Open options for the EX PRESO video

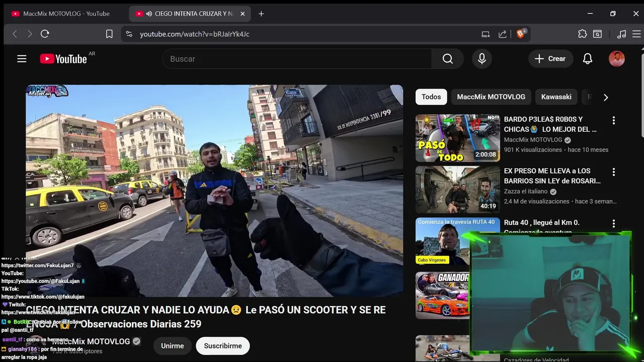613,172
